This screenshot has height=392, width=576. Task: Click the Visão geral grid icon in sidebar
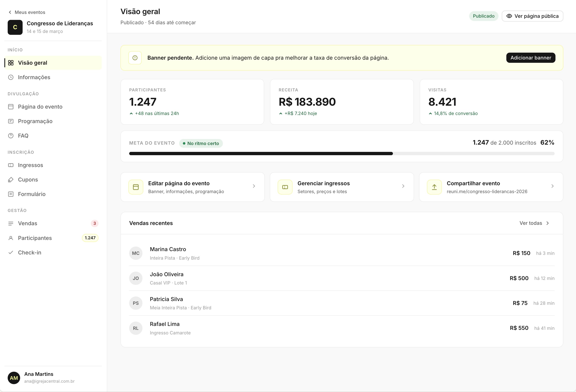[x=11, y=63]
